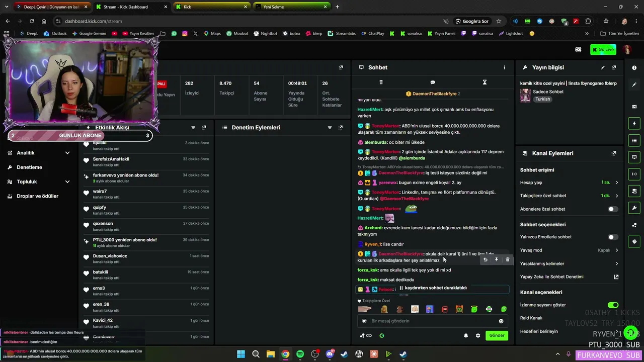The width and height of the screenshot is (644, 362).
Task: Click the trash icon below the Sohbet header
Action: tap(381, 82)
